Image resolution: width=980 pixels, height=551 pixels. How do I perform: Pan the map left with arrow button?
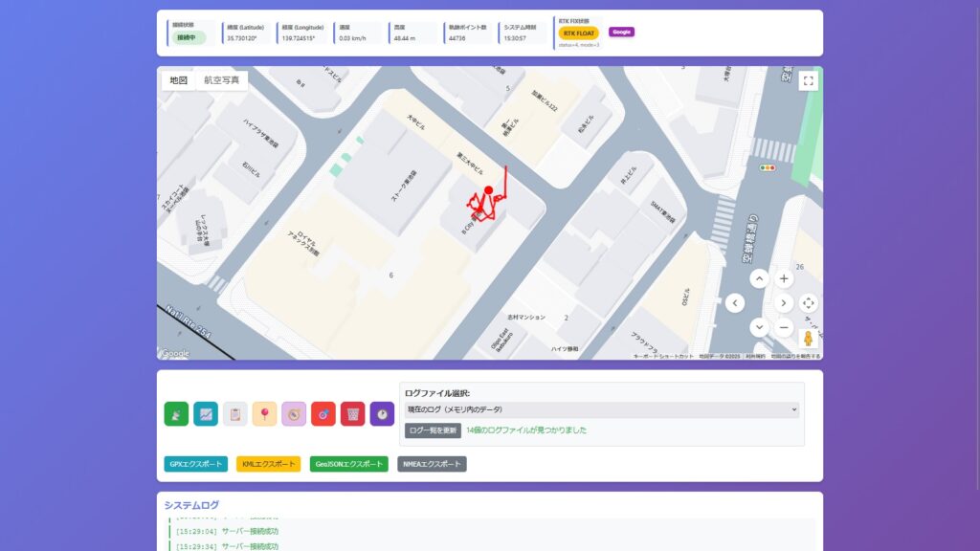coord(735,303)
